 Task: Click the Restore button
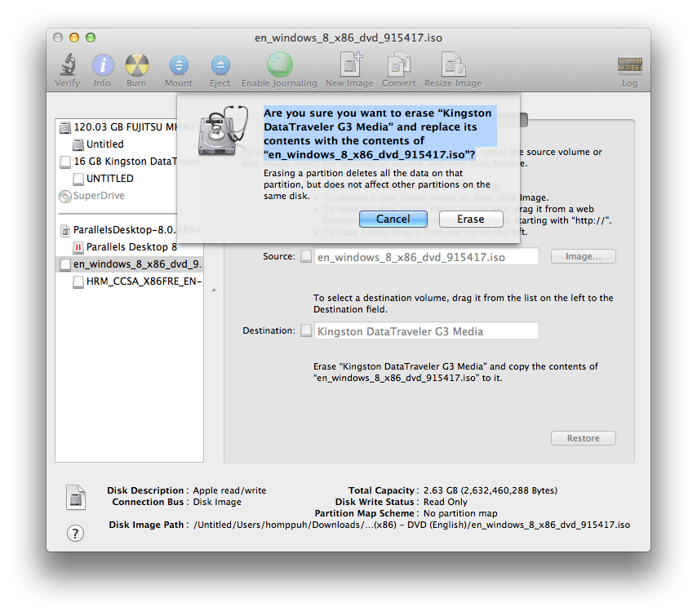(584, 438)
